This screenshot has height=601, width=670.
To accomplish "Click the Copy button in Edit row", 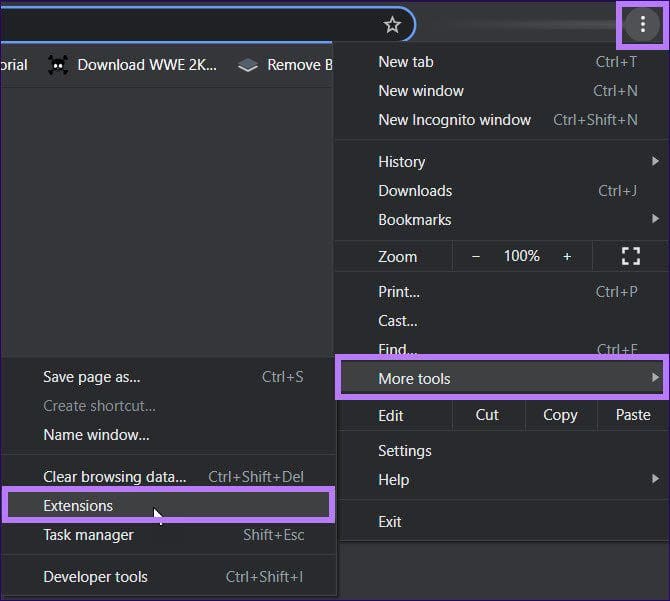I will click(560, 415).
